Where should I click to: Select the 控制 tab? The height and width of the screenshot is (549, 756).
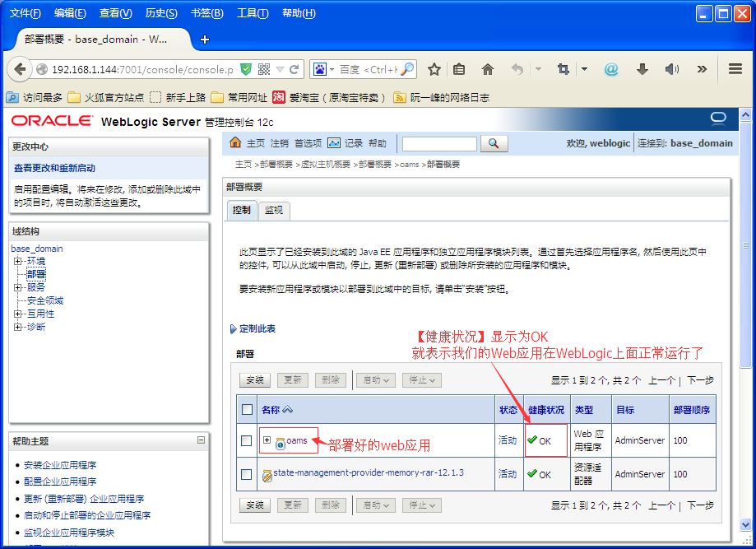coord(242,211)
